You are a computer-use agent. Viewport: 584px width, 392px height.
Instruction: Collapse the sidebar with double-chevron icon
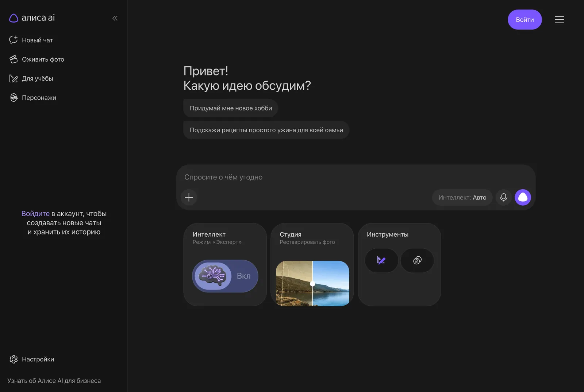pyautogui.click(x=115, y=18)
